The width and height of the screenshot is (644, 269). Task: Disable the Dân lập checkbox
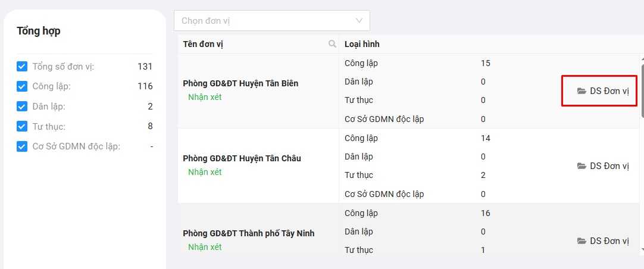click(22, 107)
